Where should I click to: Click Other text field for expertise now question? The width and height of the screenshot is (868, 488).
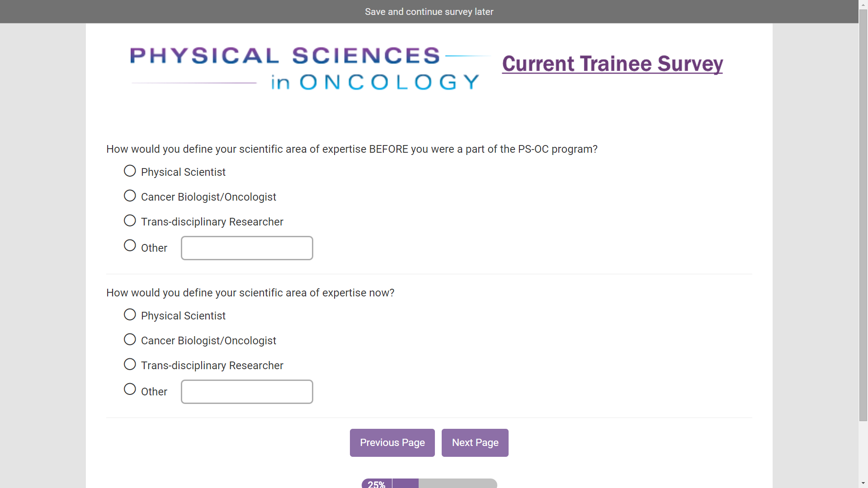click(247, 392)
